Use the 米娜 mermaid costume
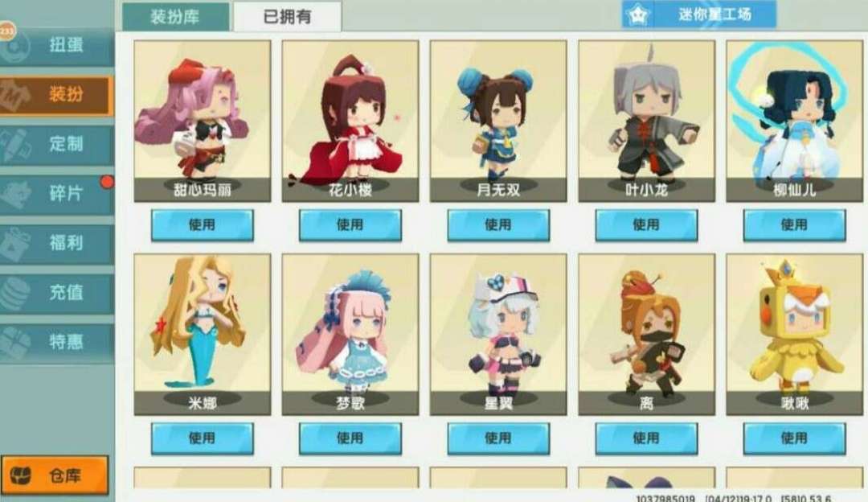Viewport: 868px width, 502px height. pos(202,438)
